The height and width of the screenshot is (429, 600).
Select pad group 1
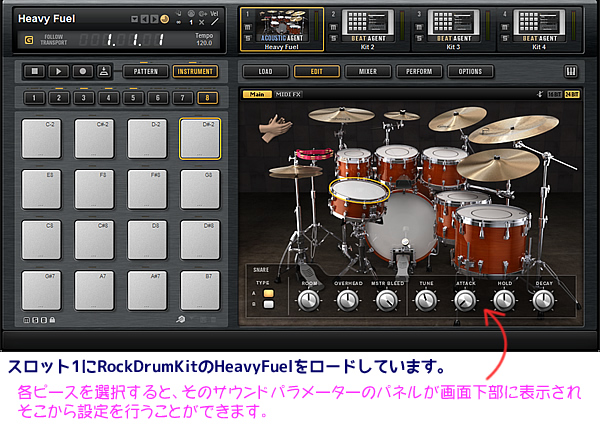34,98
